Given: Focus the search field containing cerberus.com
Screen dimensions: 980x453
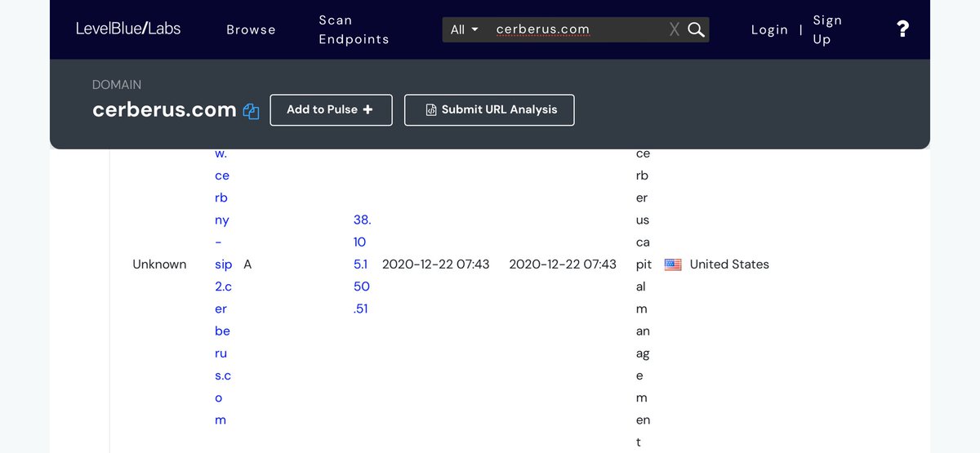Looking at the screenshot, I should coord(576,29).
